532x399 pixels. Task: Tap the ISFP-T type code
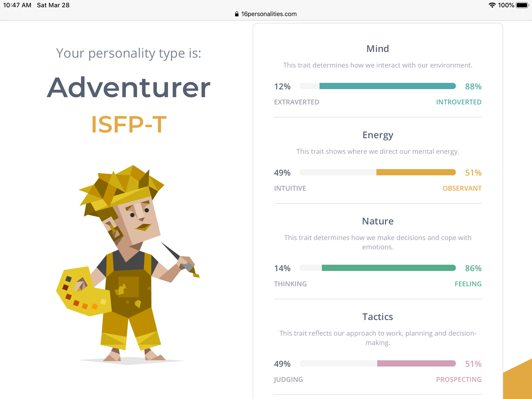129,124
